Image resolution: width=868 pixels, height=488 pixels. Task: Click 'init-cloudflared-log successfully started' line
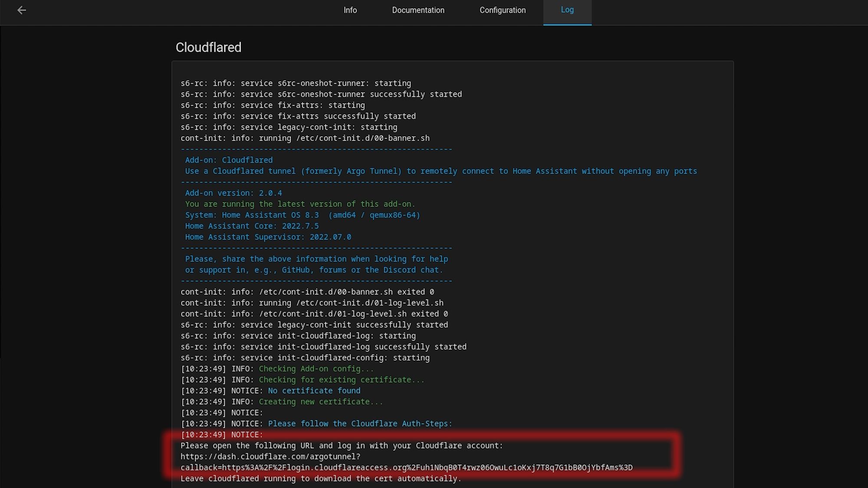[x=323, y=347]
